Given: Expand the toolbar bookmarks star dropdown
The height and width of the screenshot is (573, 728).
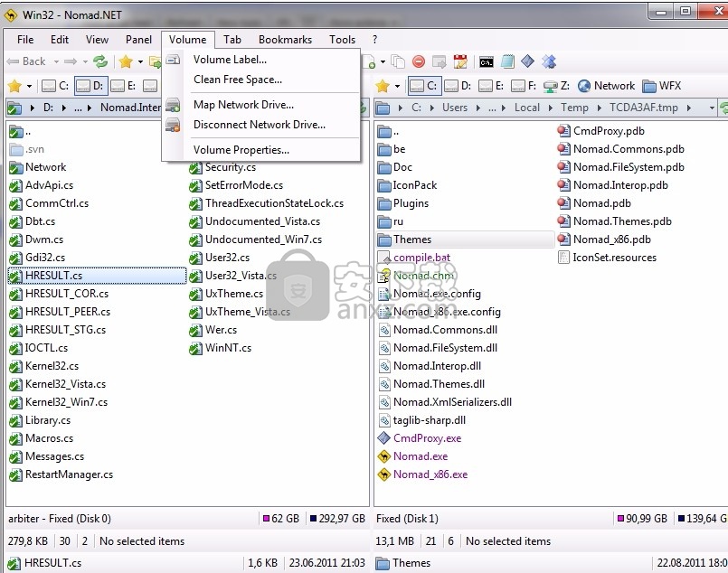Looking at the screenshot, I should click(x=140, y=61).
